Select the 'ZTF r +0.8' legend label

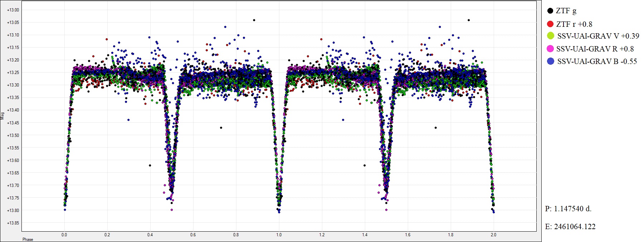pyautogui.click(x=574, y=24)
